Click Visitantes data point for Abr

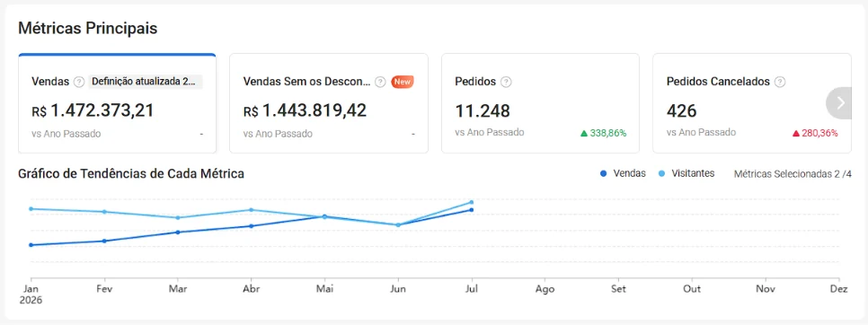[x=252, y=210]
